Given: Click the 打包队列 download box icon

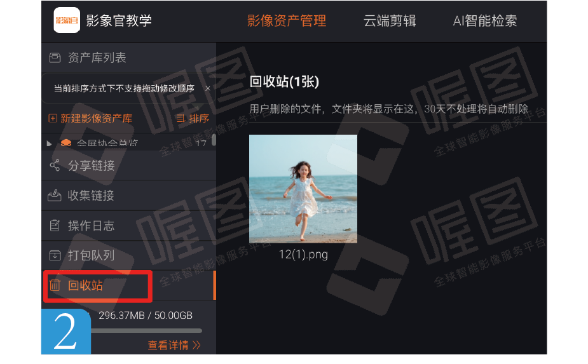Looking at the screenshot, I should pos(55,255).
